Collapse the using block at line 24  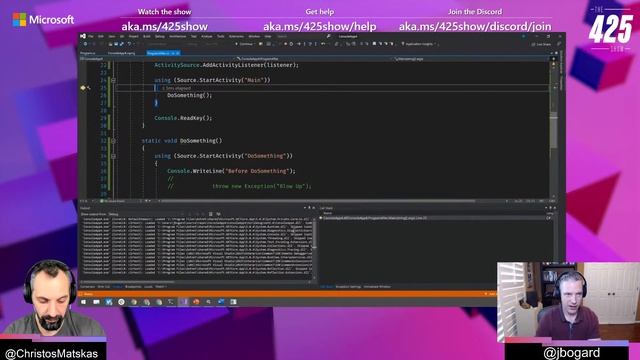113,80
